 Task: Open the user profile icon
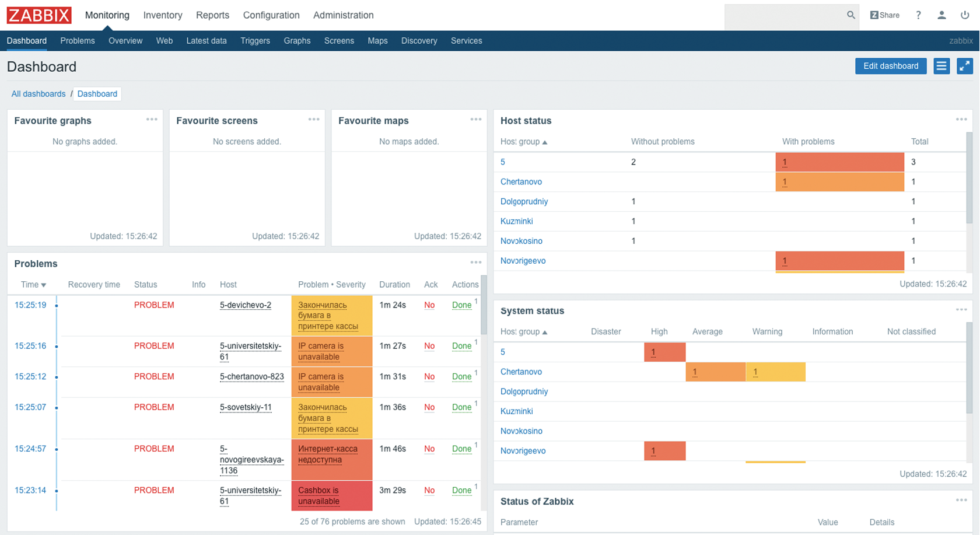pyautogui.click(x=942, y=15)
